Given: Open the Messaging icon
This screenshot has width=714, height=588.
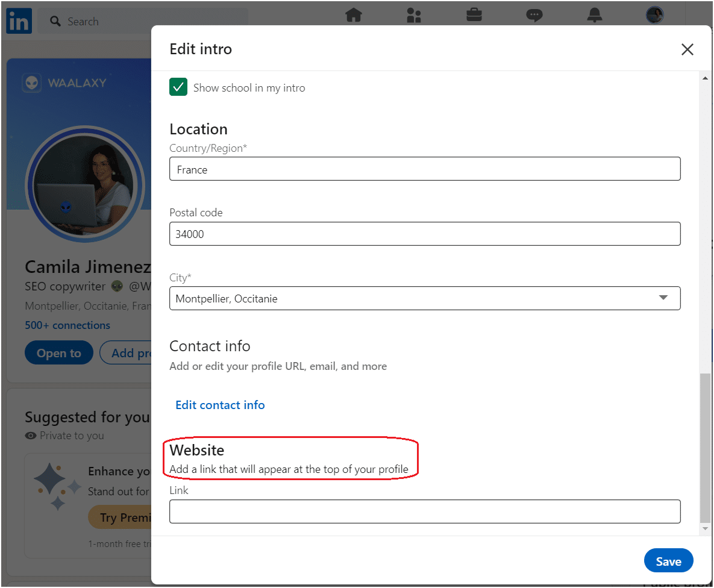Looking at the screenshot, I should (534, 15).
